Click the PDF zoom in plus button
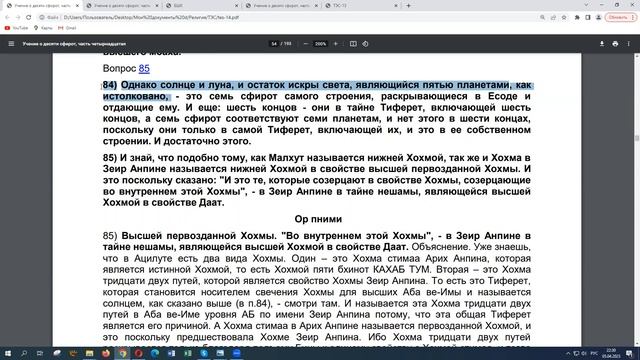The image size is (640, 360). click(336, 44)
